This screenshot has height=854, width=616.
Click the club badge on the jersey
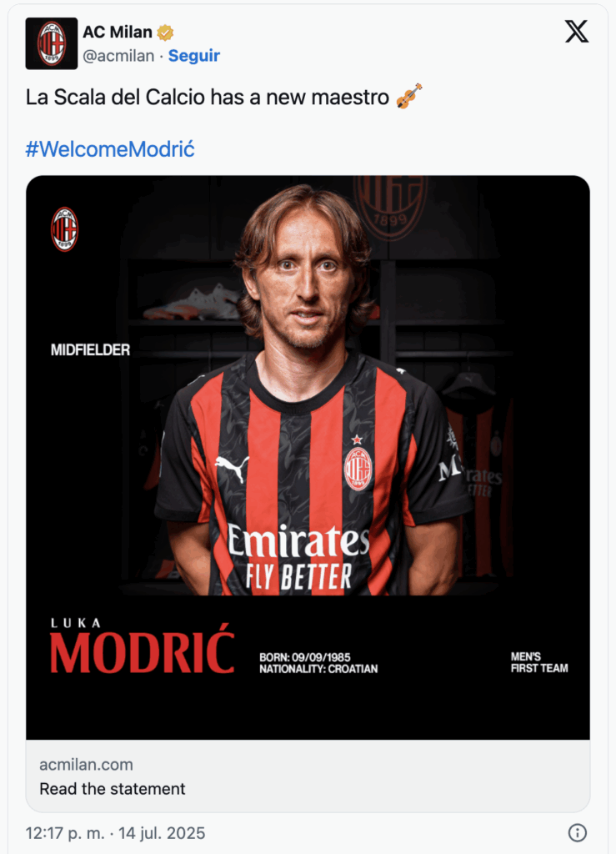tap(358, 469)
